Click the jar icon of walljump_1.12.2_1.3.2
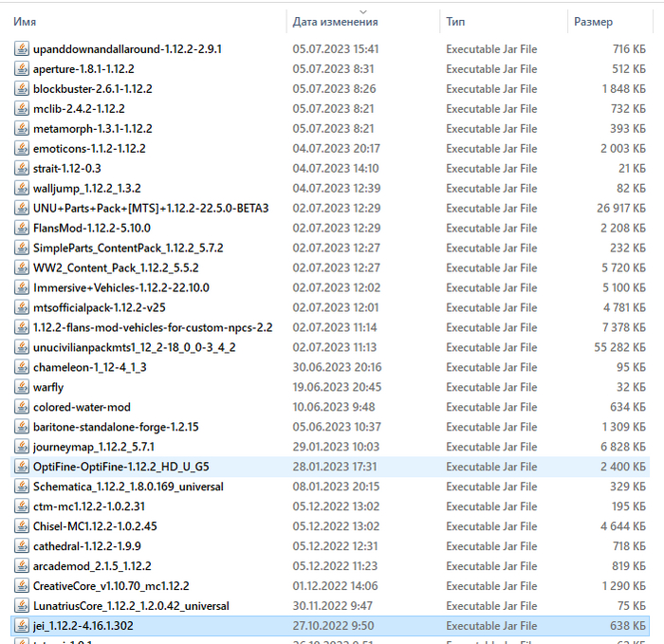 [22, 189]
